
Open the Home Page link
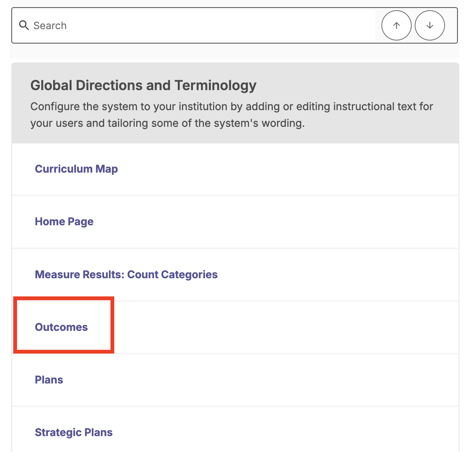[64, 221]
